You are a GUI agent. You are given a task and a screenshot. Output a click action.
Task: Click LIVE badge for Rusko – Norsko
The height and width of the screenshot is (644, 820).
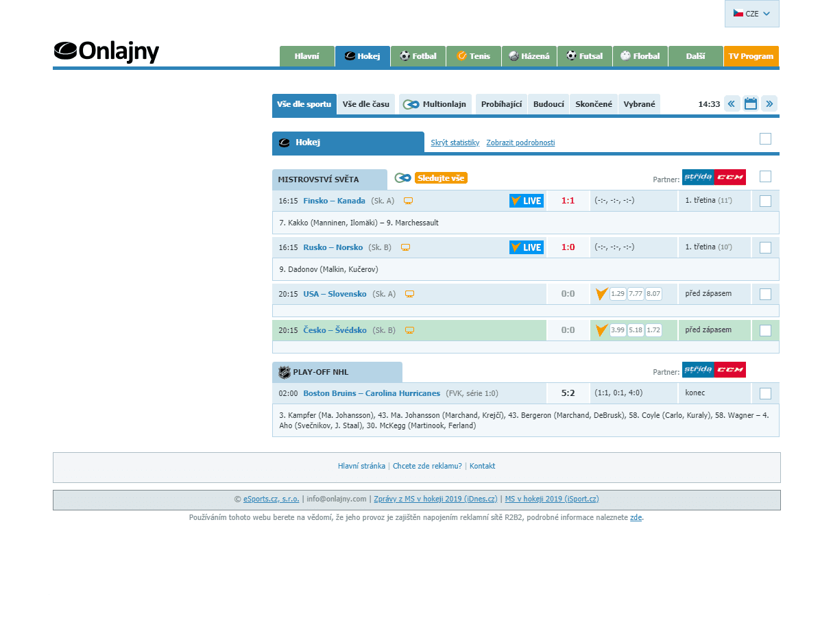pyautogui.click(x=527, y=247)
